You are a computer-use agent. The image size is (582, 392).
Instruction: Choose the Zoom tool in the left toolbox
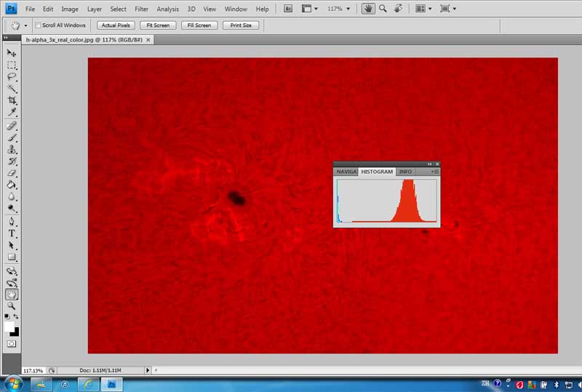[12, 306]
